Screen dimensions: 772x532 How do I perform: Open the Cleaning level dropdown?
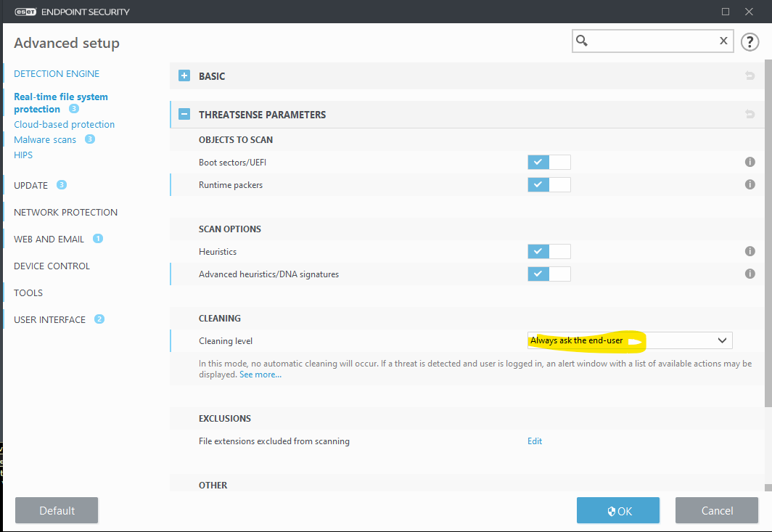coord(630,340)
